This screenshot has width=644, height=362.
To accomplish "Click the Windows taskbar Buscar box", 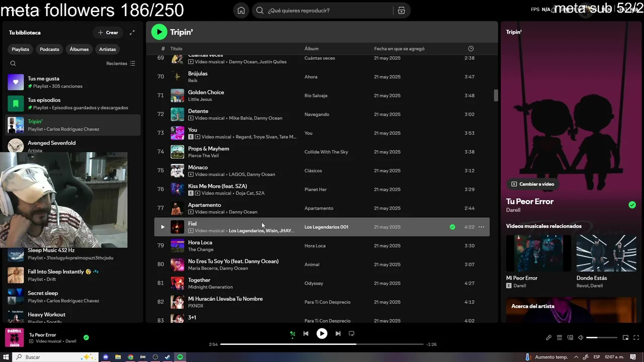I will click(55, 357).
